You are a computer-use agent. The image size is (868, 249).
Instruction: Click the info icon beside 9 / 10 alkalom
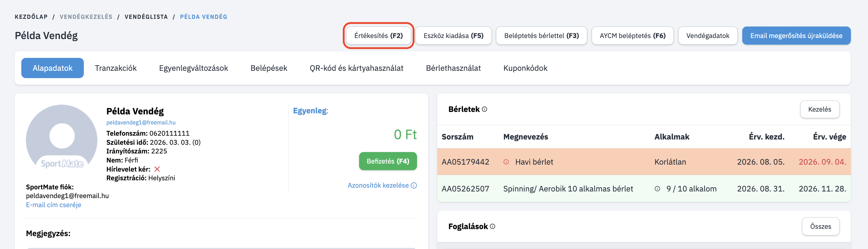657,189
